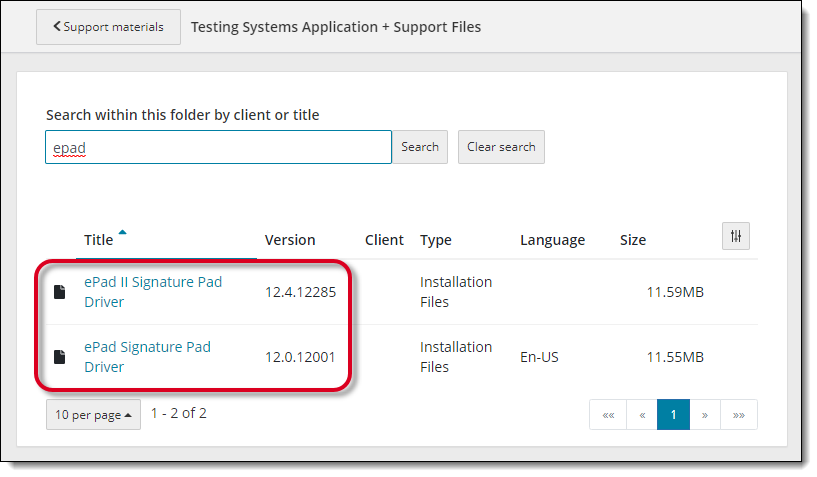Go to first page of results
817x477 pixels.
pos(608,415)
